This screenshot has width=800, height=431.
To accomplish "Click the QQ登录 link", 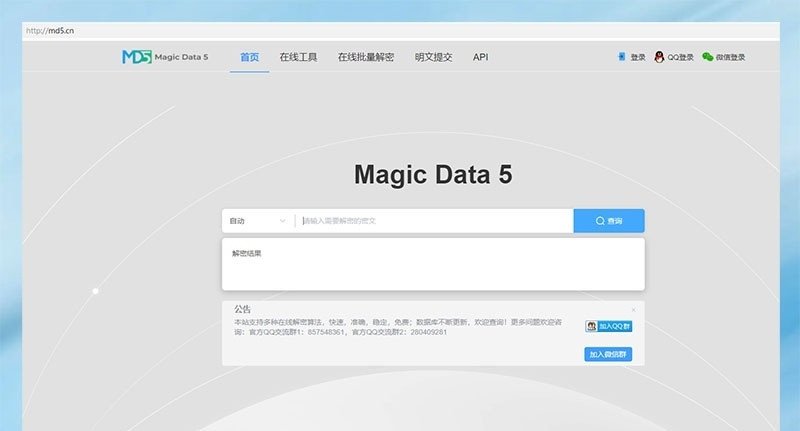I will (x=681, y=57).
